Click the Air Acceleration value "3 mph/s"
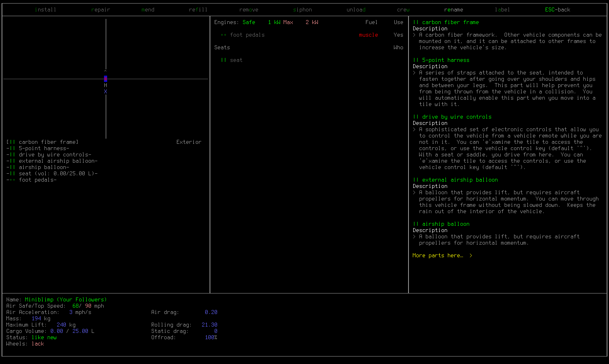Screen dimensions: 609x364 (80, 312)
